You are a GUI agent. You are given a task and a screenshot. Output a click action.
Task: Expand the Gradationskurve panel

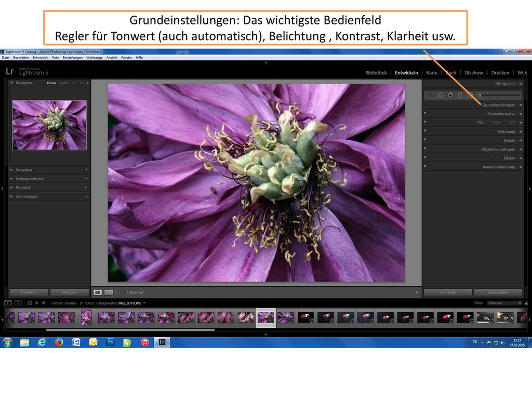520,114
